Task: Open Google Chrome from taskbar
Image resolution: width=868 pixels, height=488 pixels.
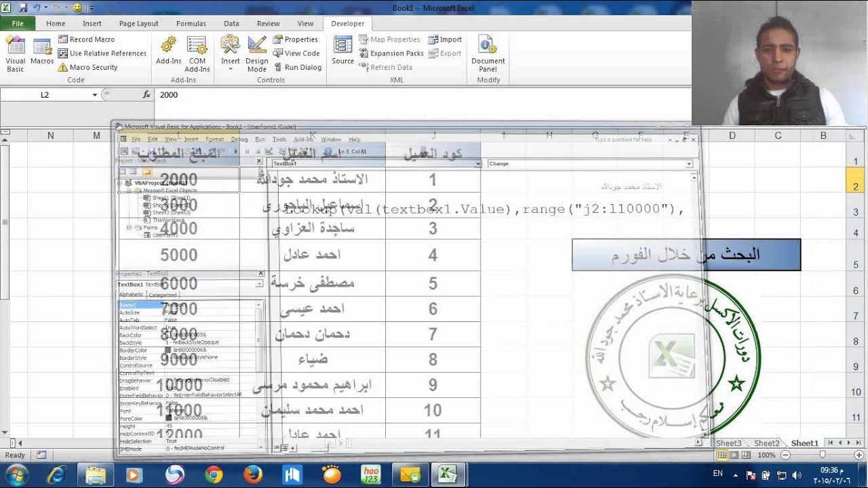Action: pos(214,474)
